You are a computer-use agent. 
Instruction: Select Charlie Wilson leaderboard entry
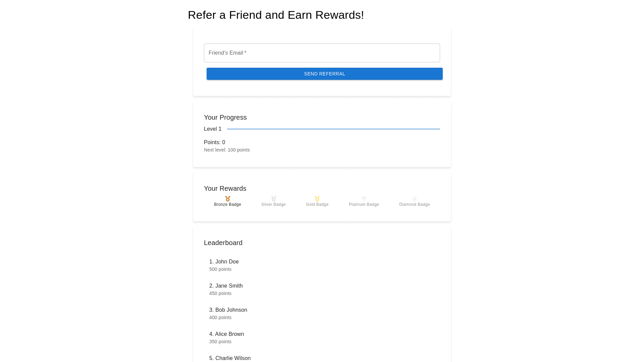coord(230,358)
